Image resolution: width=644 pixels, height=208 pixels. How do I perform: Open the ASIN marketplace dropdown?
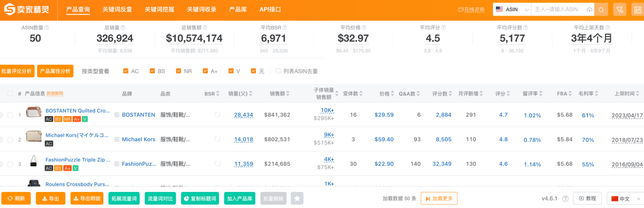point(512,10)
